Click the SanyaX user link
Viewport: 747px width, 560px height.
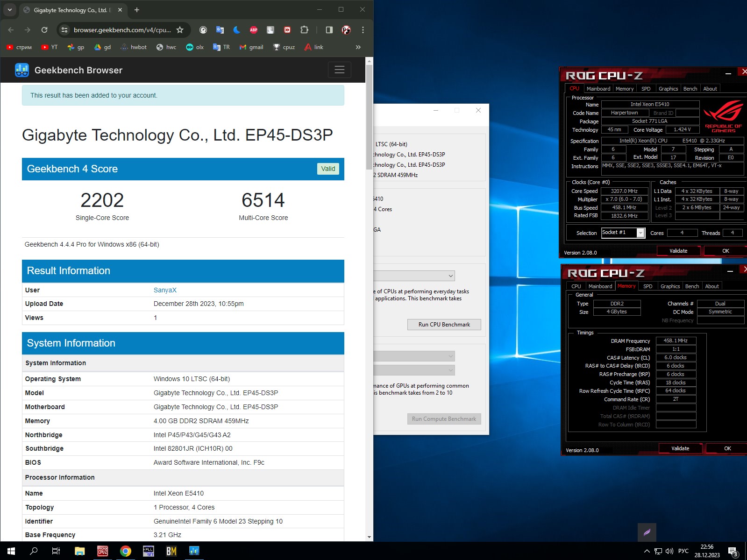(x=165, y=290)
